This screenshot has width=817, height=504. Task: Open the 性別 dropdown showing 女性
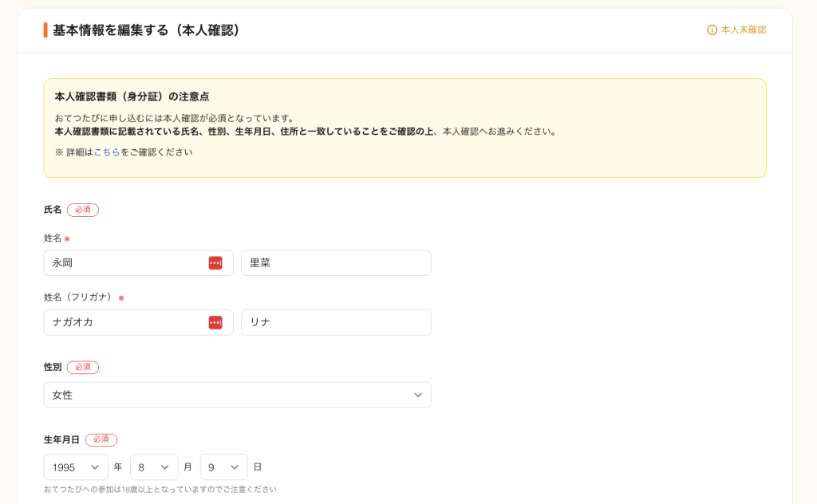pos(237,395)
